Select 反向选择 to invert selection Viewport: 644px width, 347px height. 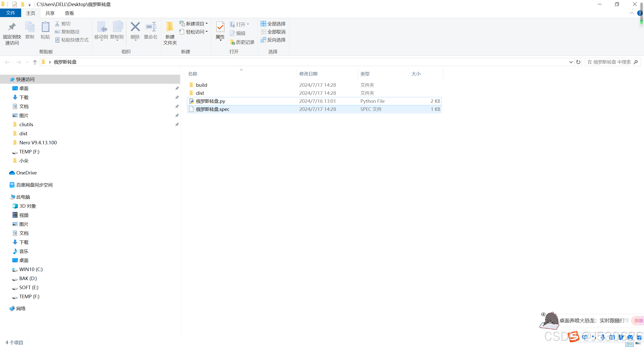(273, 40)
